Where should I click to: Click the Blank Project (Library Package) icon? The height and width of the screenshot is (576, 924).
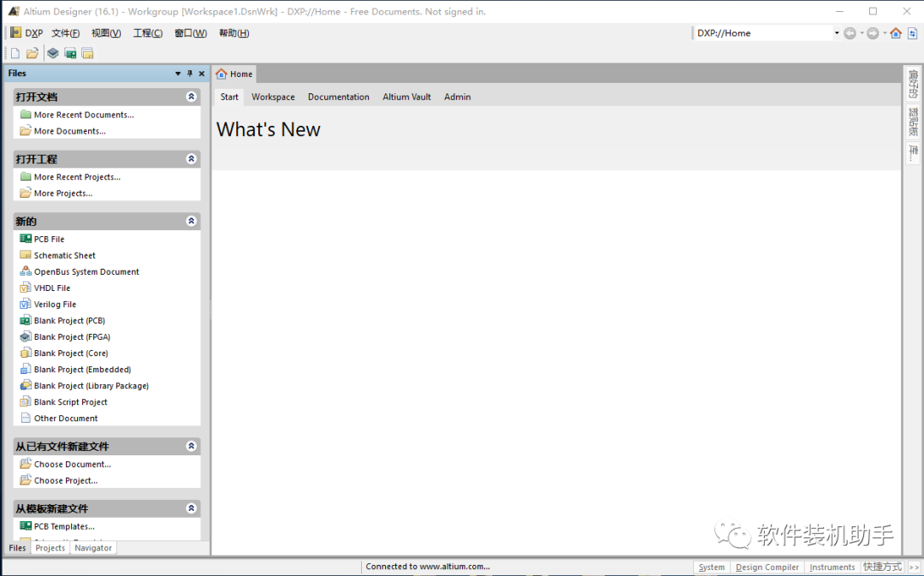coord(26,386)
